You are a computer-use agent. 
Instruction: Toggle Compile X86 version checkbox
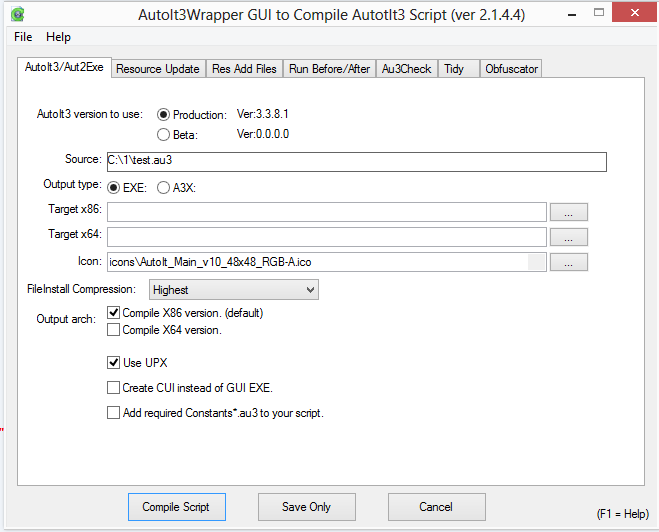114,313
